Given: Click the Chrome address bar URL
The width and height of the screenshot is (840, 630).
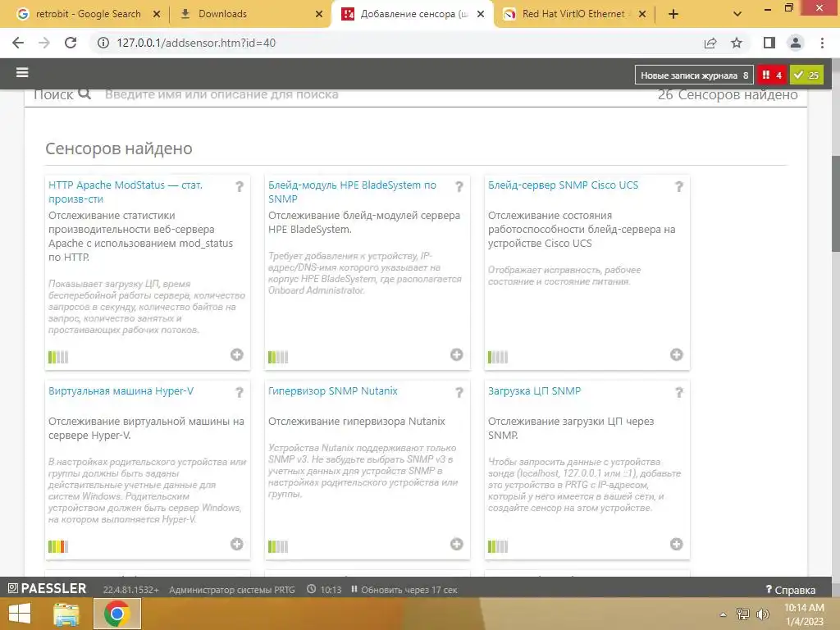Looking at the screenshot, I should point(196,43).
